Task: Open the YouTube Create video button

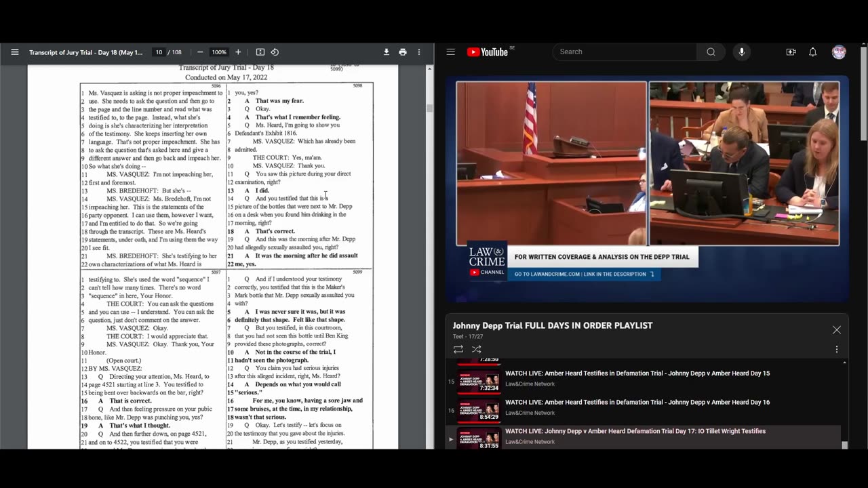Action: tap(791, 52)
